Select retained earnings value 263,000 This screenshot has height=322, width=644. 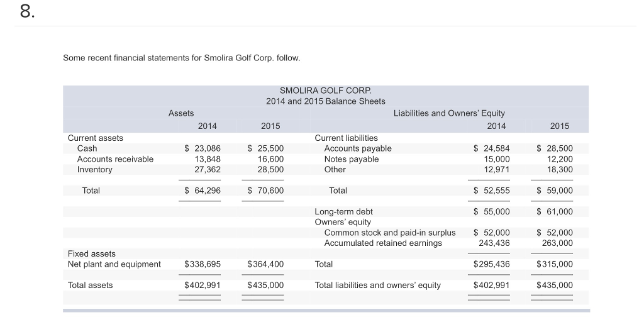point(557,243)
